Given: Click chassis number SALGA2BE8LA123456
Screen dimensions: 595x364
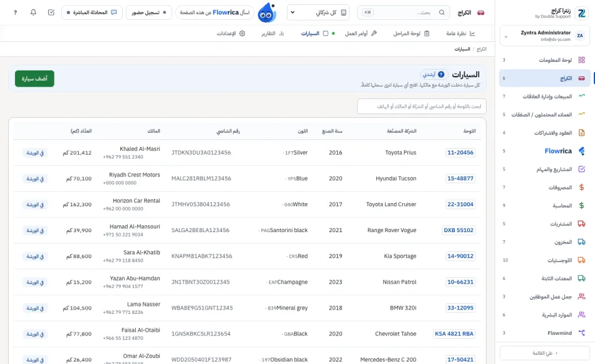Looking at the screenshot, I should pyautogui.click(x=200, y=230).
